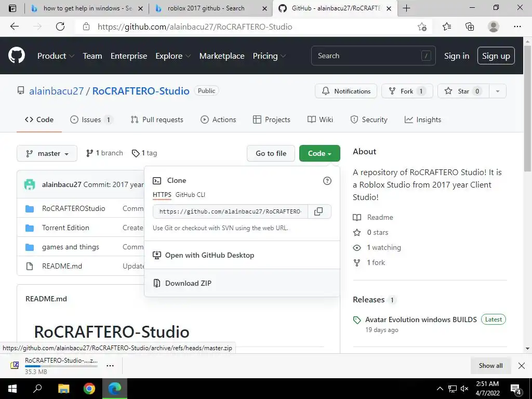Fork the repository
This screenshot has height=399, width=532.
point(407,91)
